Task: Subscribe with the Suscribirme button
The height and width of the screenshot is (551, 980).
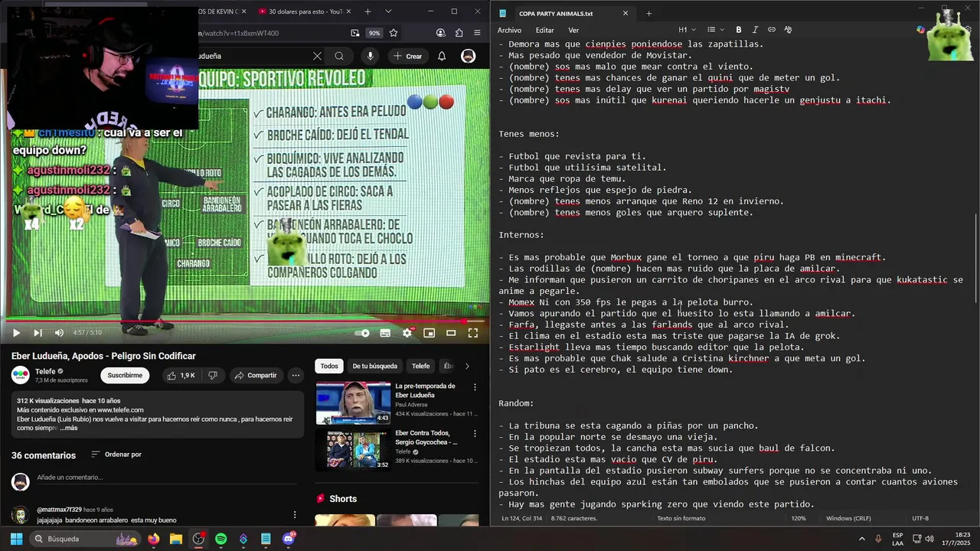Action: click(x=125, y=376)
